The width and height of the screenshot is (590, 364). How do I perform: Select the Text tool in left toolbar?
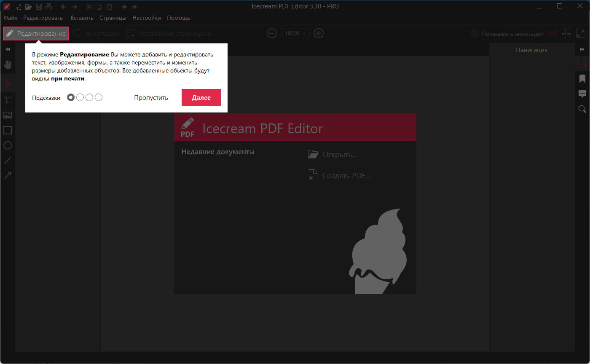point(7,100)
